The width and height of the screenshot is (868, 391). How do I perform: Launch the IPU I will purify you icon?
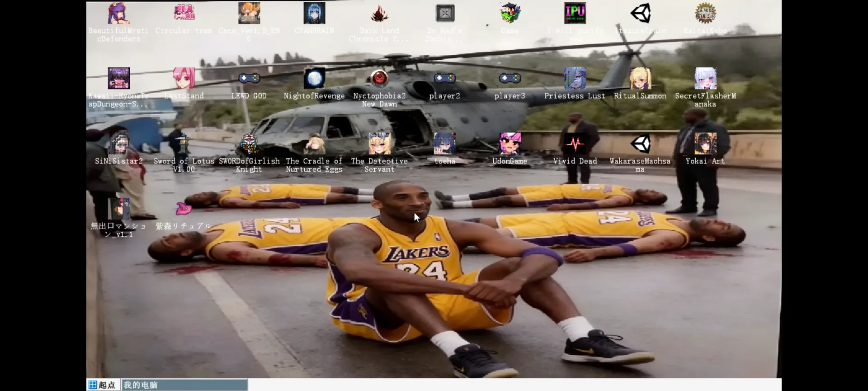[575, 14]
